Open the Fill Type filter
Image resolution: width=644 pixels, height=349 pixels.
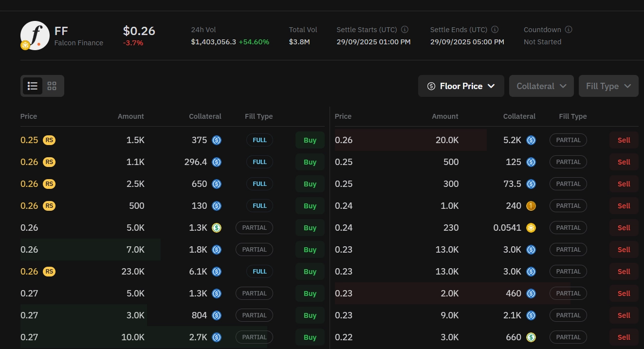[608, 86]
